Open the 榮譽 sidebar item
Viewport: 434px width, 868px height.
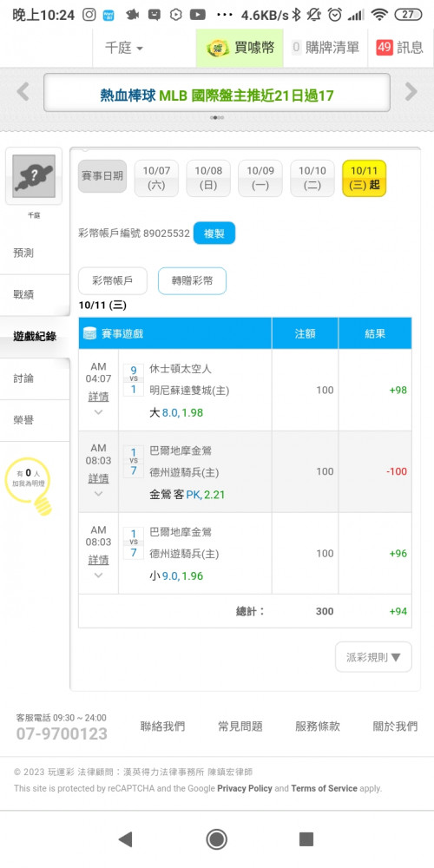(35, 420)
